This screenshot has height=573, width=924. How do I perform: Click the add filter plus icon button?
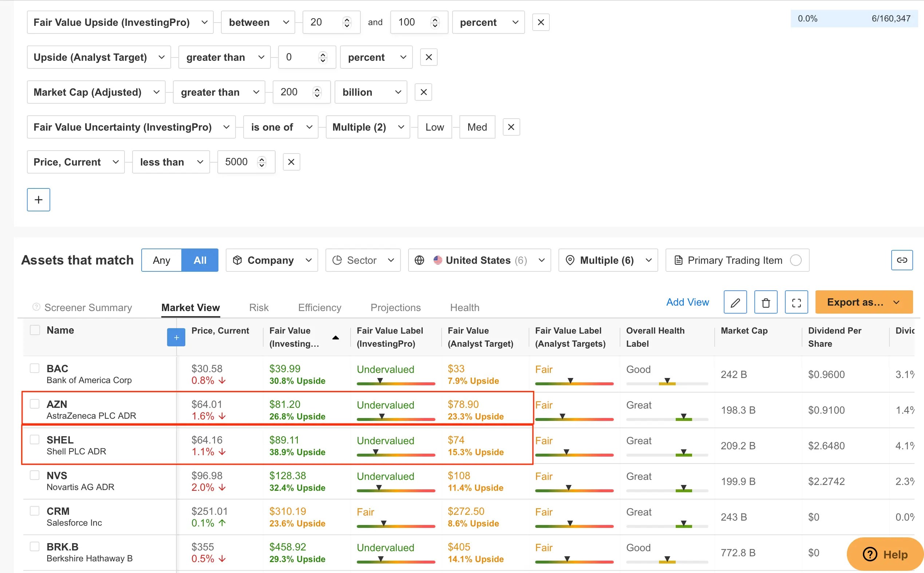coord(37,199)
